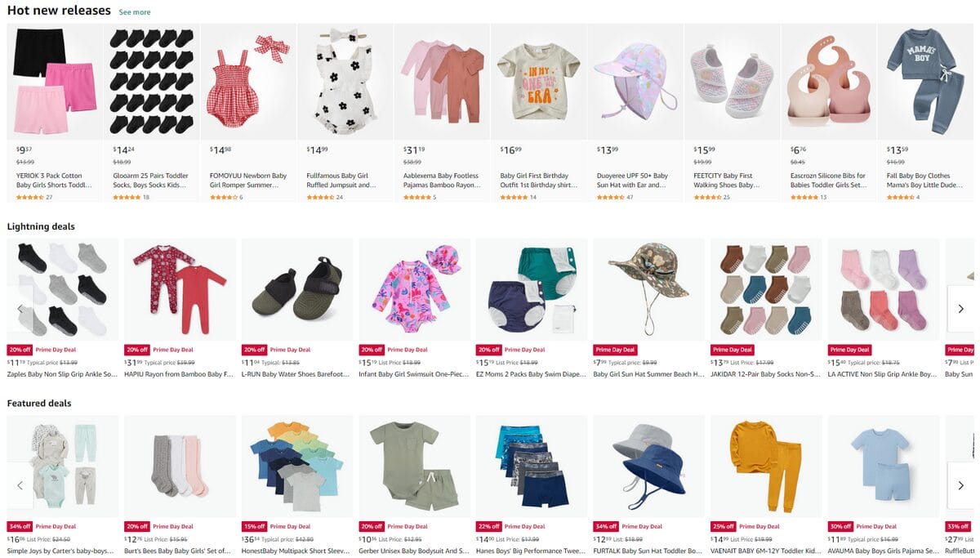
Task: Open star rating of Duoyeree sun hat
Action: [611, 197]
